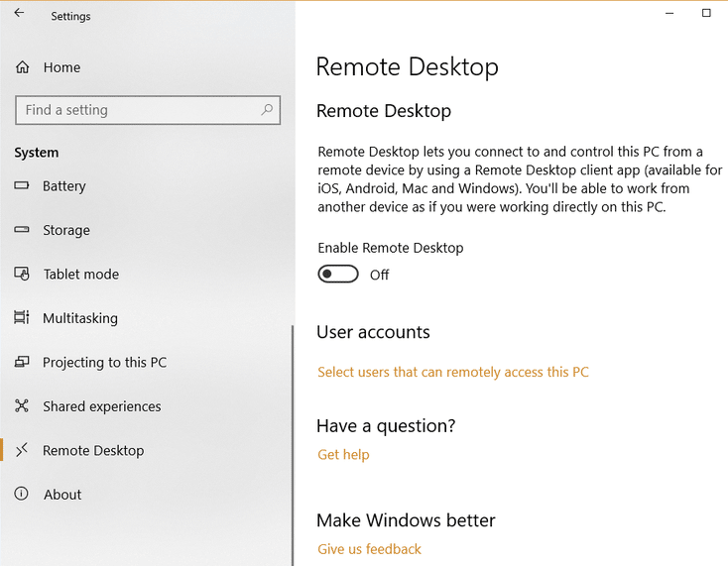Click the search magnifier icon
Viewport: 728px width, 566px height.
click(267, 110)
